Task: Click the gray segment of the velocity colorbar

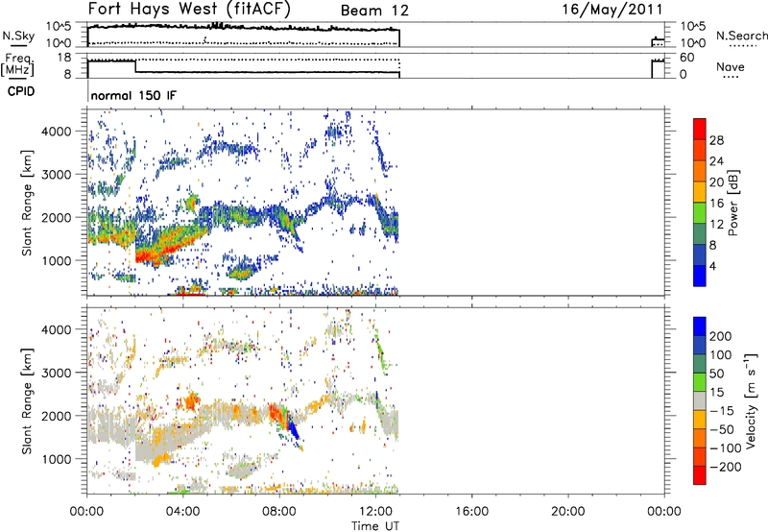Action: (700, 401)
